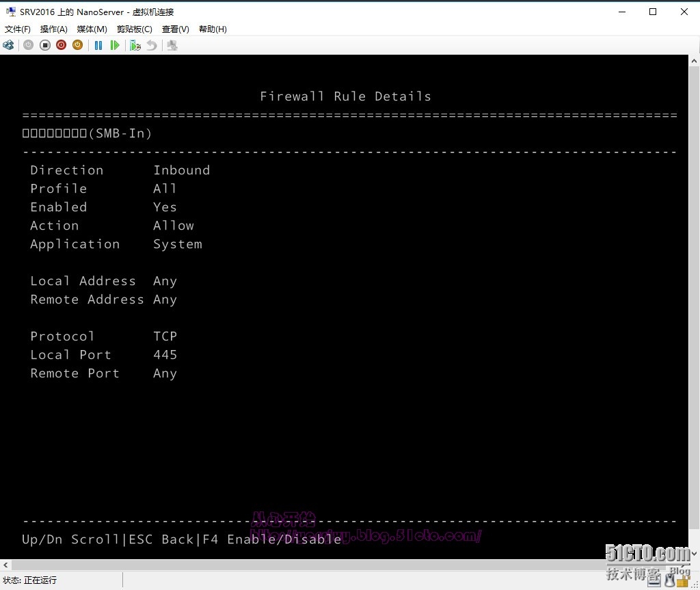Click the horizontal scrollbar left arrow
The height and width of the screenshot is (590, 700).
pos(5,565)
